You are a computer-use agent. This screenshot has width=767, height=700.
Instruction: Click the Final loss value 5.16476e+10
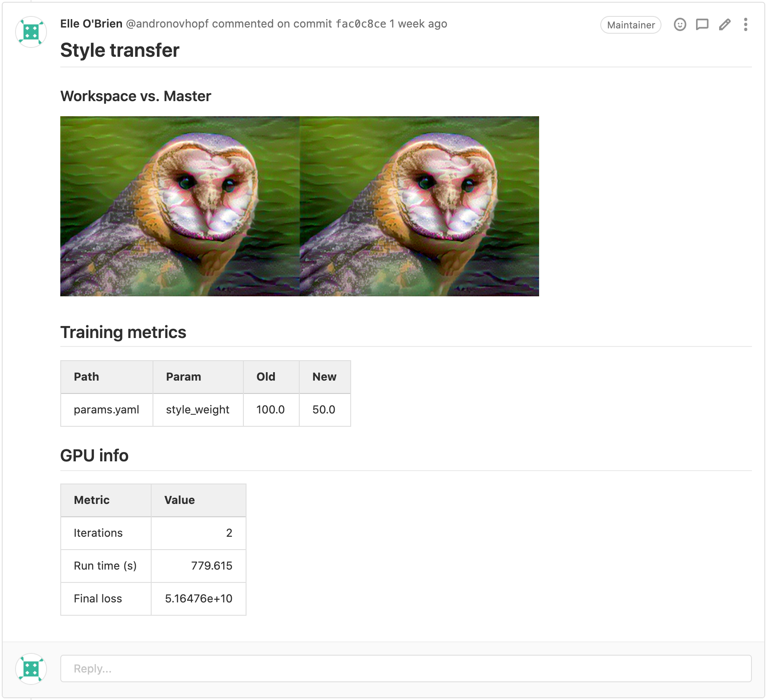[198, 599]
